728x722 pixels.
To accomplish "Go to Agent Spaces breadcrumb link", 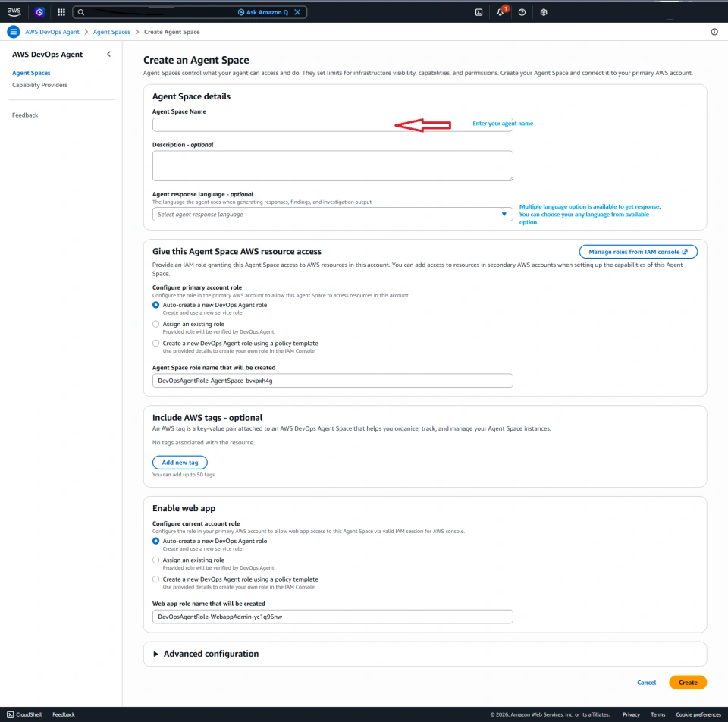I will tap(111, 32).
